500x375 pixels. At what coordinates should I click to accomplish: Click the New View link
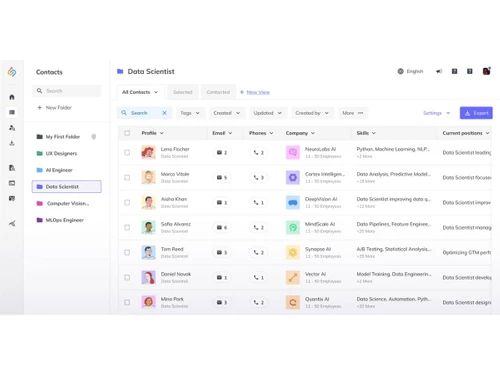(258, 92)
